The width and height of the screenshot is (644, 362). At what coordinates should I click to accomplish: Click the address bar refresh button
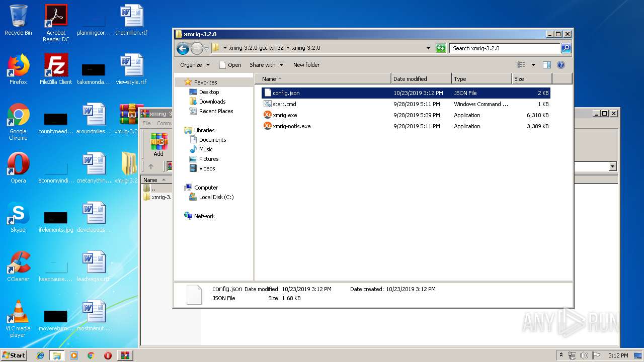(x=441, y=48)
